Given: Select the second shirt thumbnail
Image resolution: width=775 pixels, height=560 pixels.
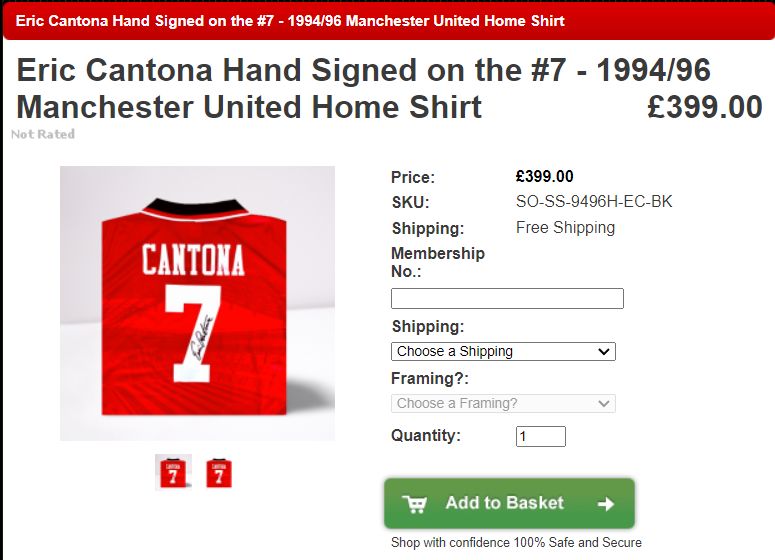Looking at the screenshot, I should (219, 473).
